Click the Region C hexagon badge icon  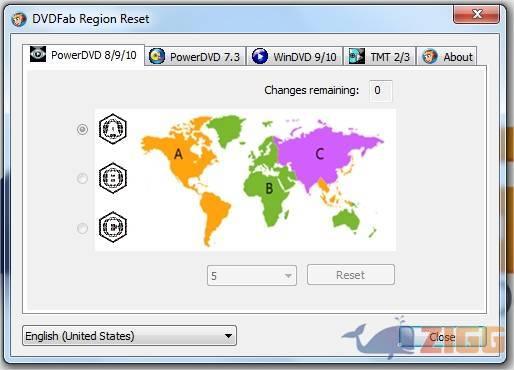[x=113, y=227]
